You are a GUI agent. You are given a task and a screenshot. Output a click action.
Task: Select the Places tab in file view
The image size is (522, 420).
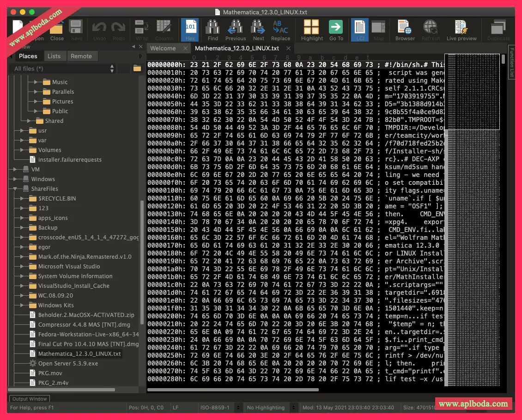tap(28, 56)
